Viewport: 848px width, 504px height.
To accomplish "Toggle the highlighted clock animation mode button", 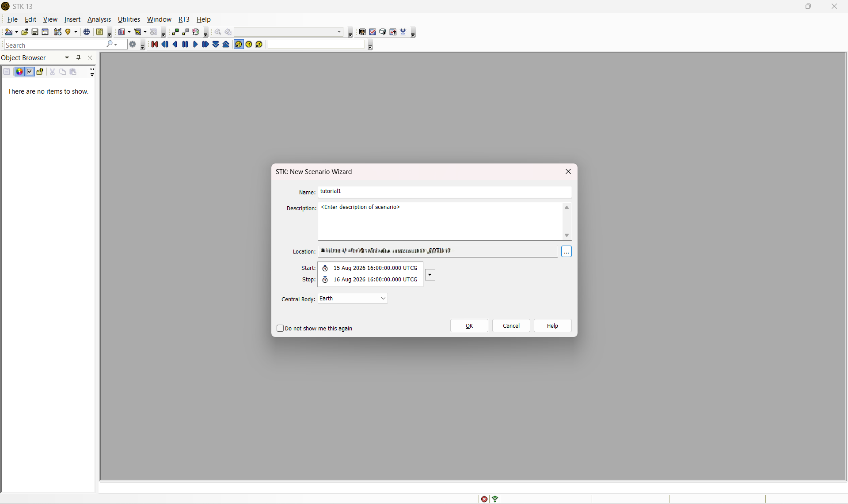I will coord(239,44).
